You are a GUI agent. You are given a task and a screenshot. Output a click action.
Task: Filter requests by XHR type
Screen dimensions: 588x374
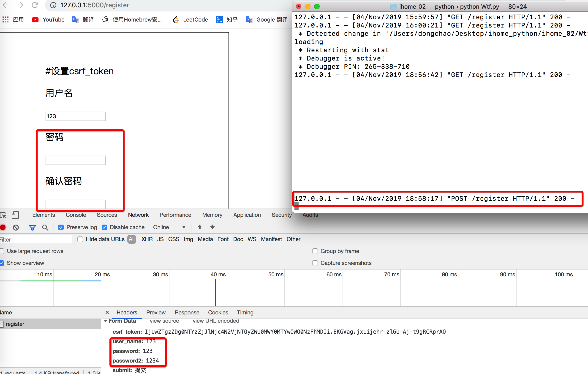[x=147, y=239]
